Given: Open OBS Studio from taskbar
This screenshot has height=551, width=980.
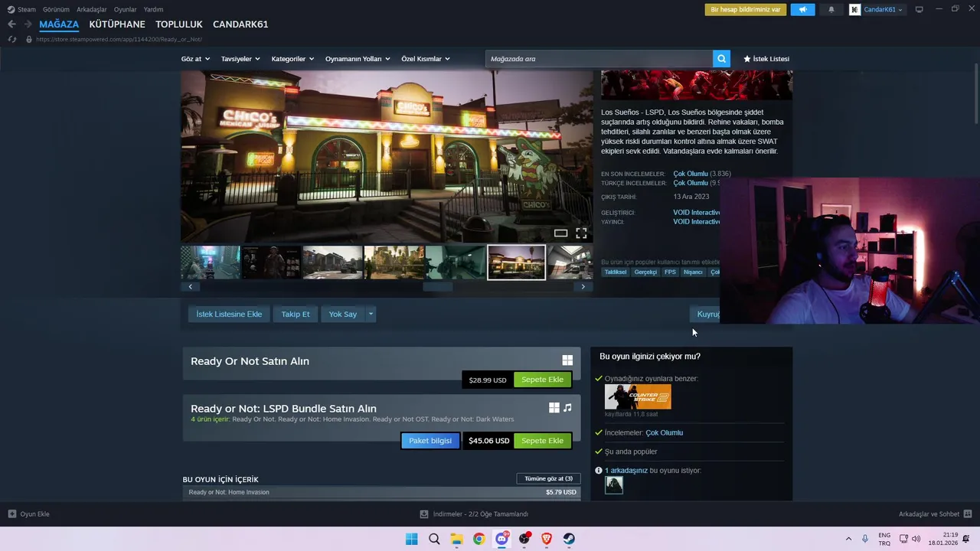Looking at the screenshot, I should pos(524,539).
